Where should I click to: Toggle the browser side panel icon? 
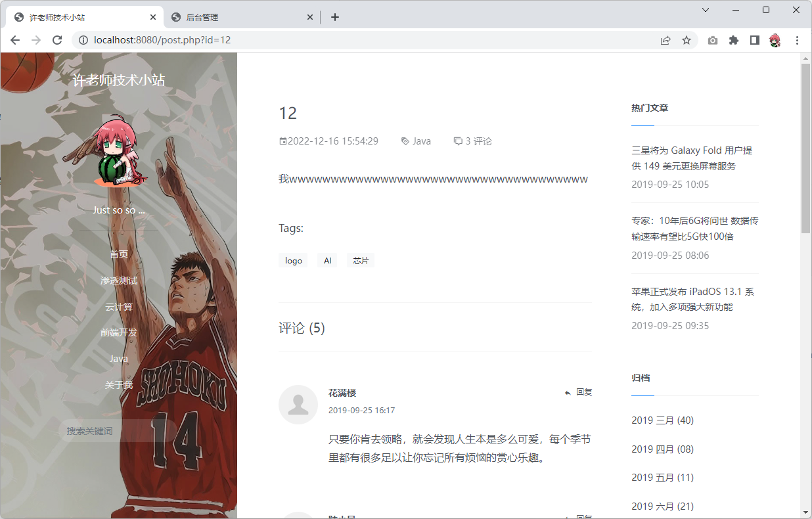click(x=755, y=40)
